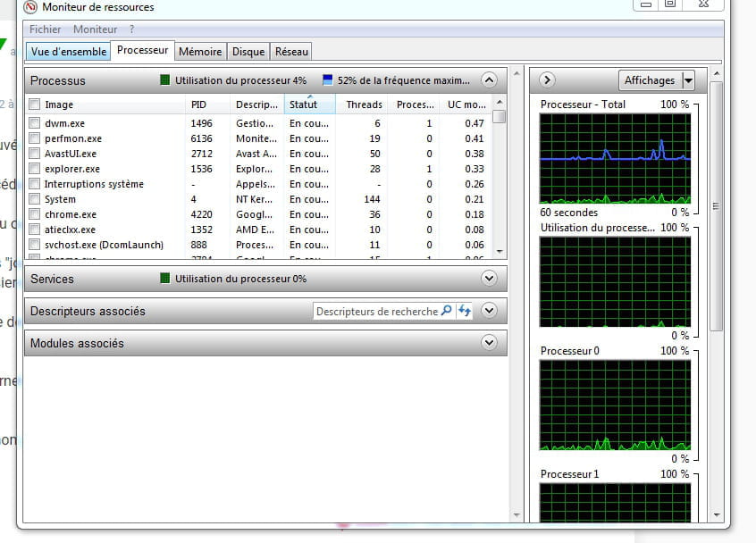This screenshot has height=543, width=756.
Task: Click the search magnifier in Descripteurs field
Action: (x=447, y=311)
